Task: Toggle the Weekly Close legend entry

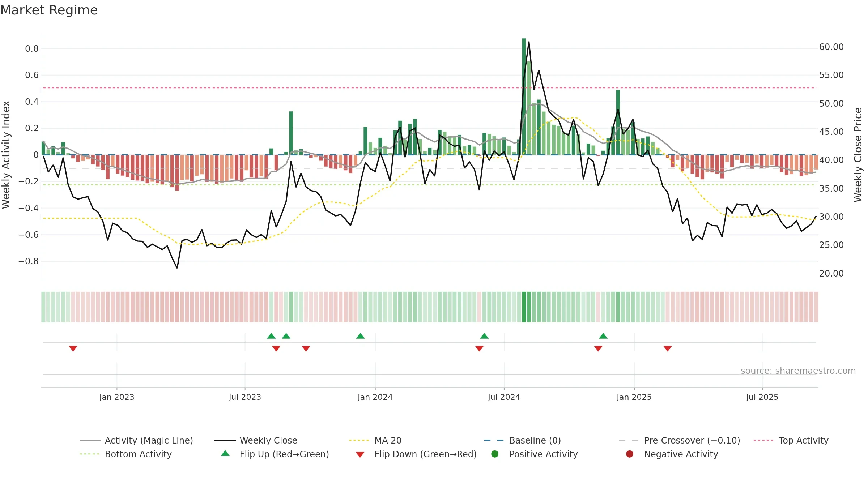Action: [256, 440]
